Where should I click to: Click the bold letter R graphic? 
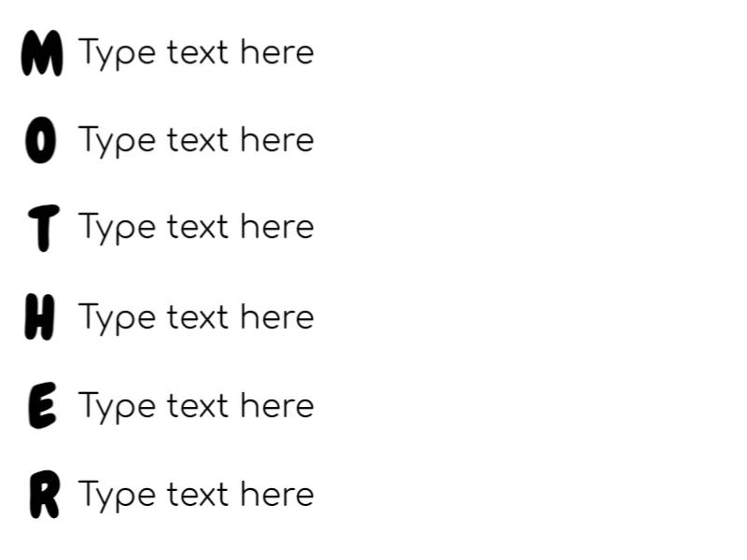(43, 496)
